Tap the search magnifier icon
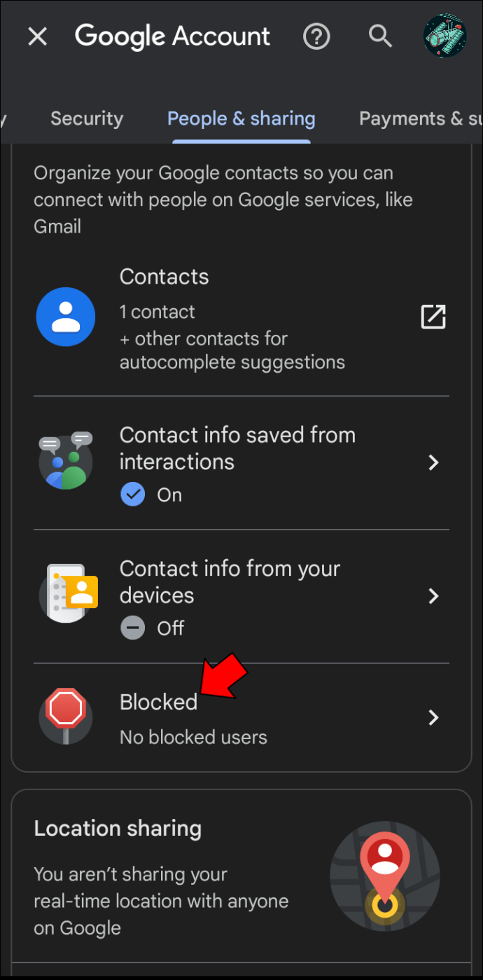Viewport: 483px width, 980px height. [380, 36]
